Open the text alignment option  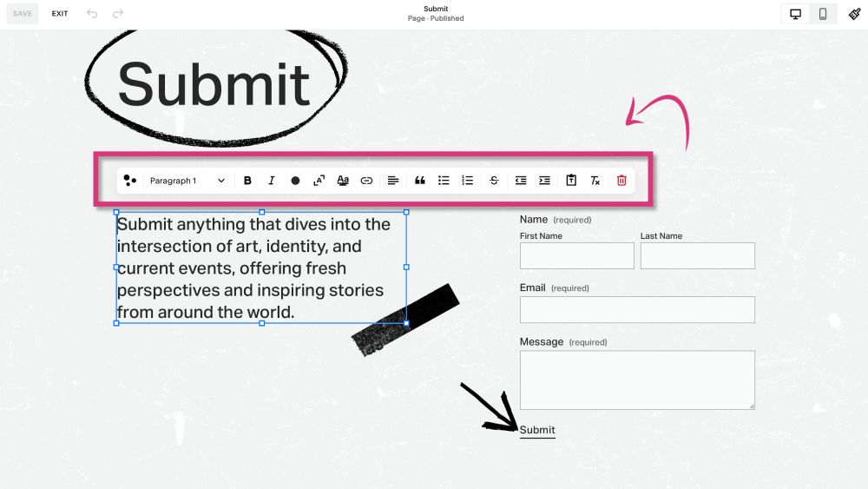pos(393,181)
